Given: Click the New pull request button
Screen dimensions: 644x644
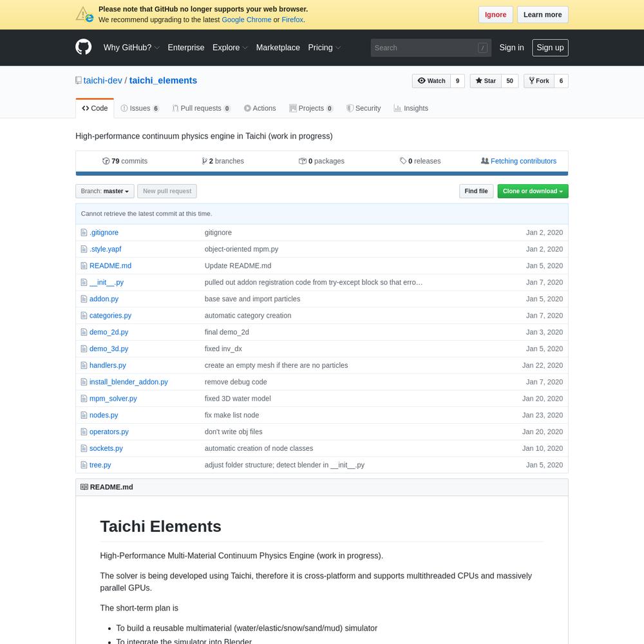Looking at the screenshot, I should [x=167, y=191].
